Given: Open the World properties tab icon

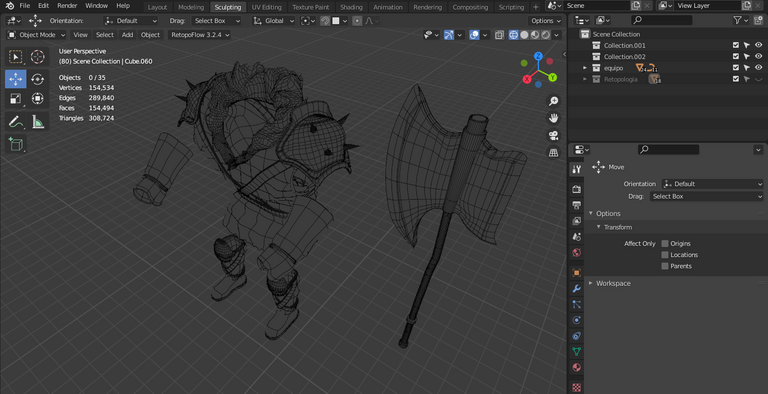Looking at the screenshot, I should point(576,253).
